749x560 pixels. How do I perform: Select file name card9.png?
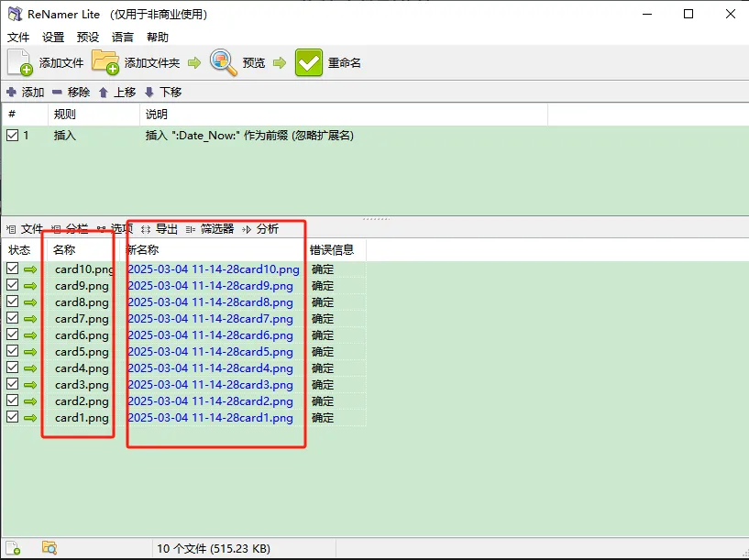(x=82, y=286)
